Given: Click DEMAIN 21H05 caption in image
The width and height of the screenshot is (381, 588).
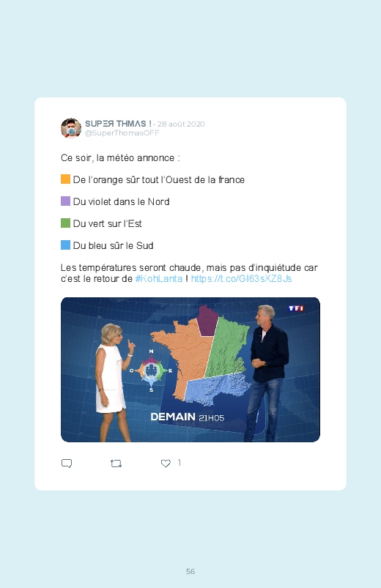Looking at the screenshot, I should pos(188,417).
